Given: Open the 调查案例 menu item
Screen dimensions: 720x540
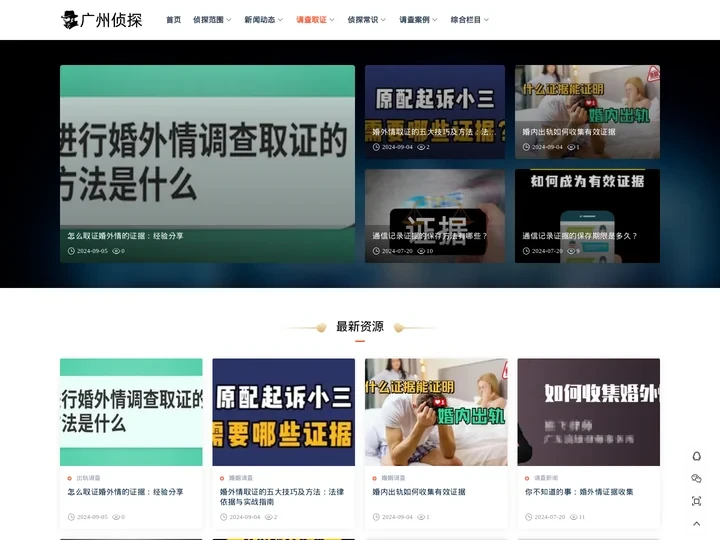Looking at the screenshot, I should pos(414,20).
